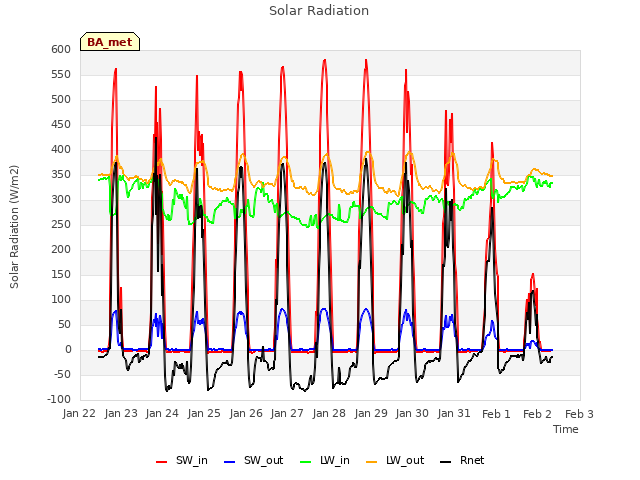The width and height of the screenshot is (640, 480).
Task: Click the blue SW_out legend color marker
Action: tap(230, 462)
